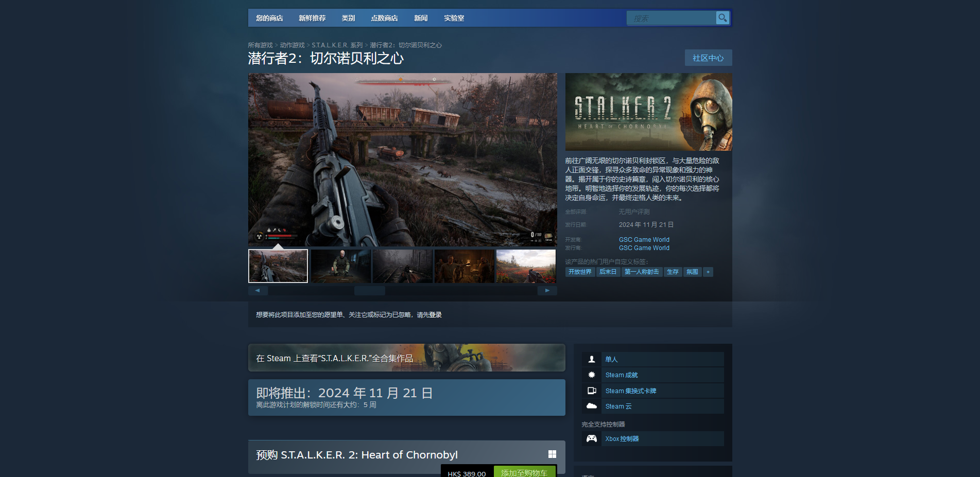Select the 氛围 tag
Image resolution: width=980 pixels, height=477 pixels.
(692, 272)
